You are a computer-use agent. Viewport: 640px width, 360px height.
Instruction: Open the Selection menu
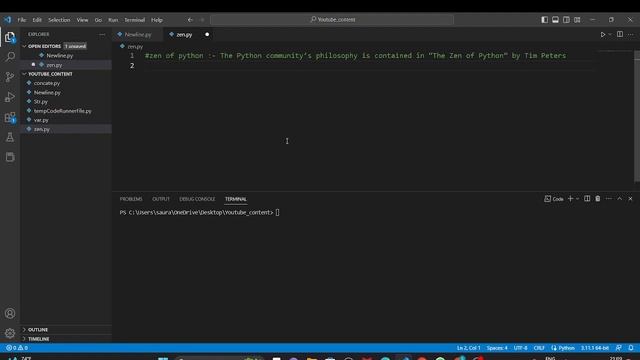click(x=59, y=20)
